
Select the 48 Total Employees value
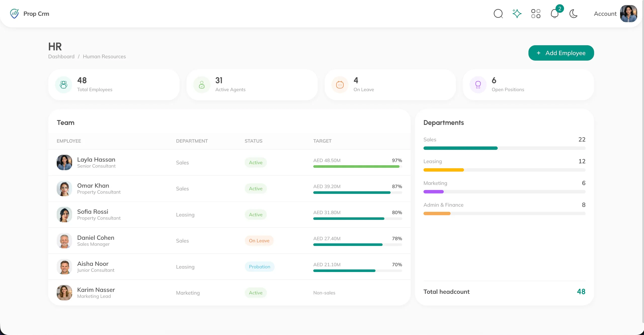82,80
